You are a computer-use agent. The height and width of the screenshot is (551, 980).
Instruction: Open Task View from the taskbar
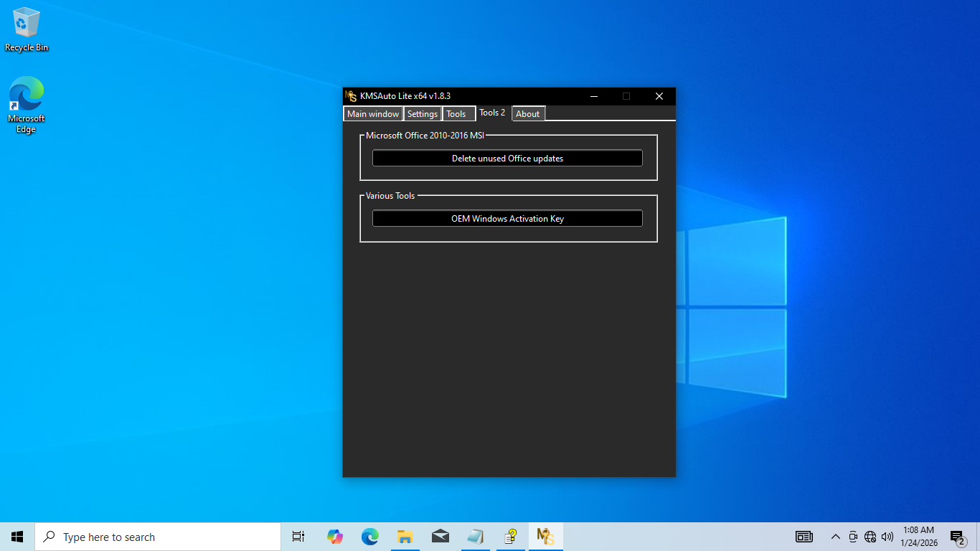pyautogui.click(x=298, y=537)
